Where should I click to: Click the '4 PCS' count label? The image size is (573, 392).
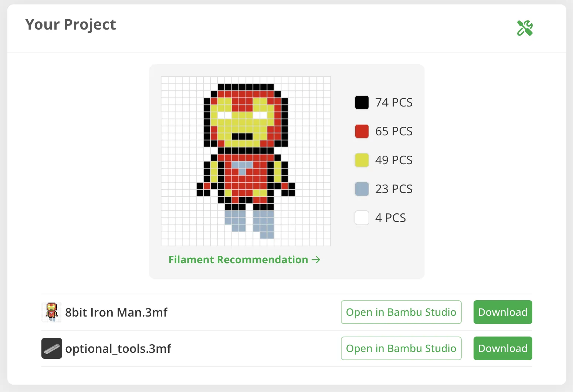pyautogui.click(x=390, y=218)
